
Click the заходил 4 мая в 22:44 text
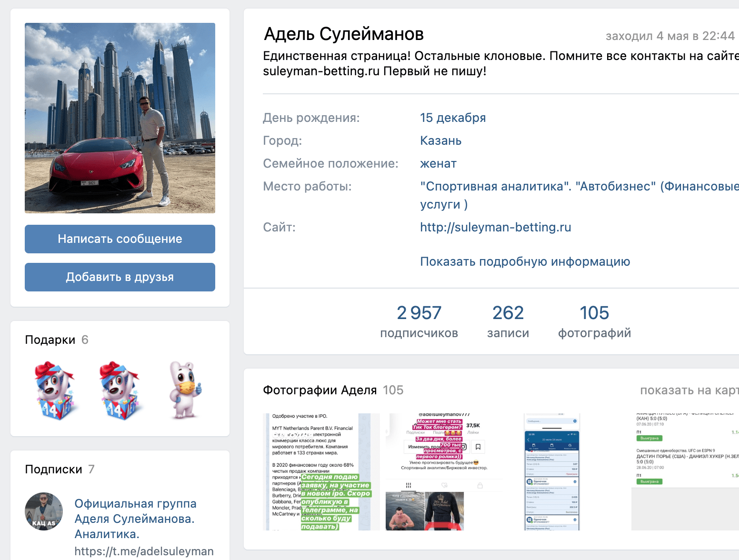[670, 36]
